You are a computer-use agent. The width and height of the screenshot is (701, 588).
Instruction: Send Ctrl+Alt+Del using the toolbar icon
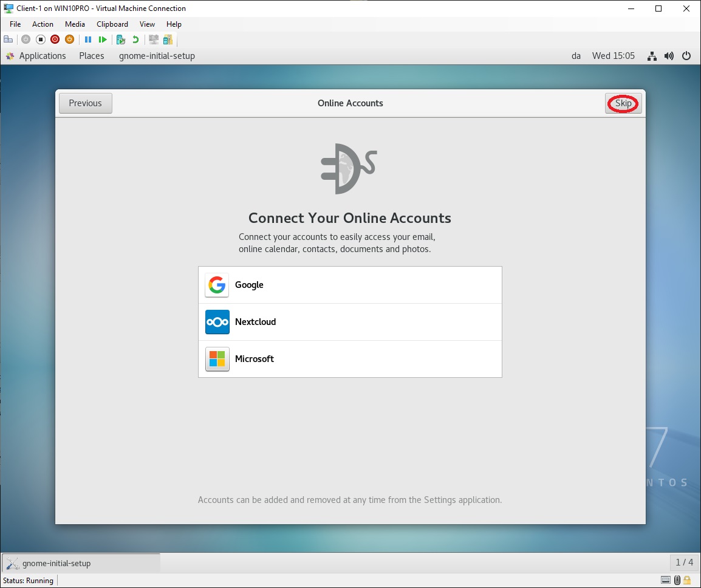pyautogui.click(x=8, y=40)
